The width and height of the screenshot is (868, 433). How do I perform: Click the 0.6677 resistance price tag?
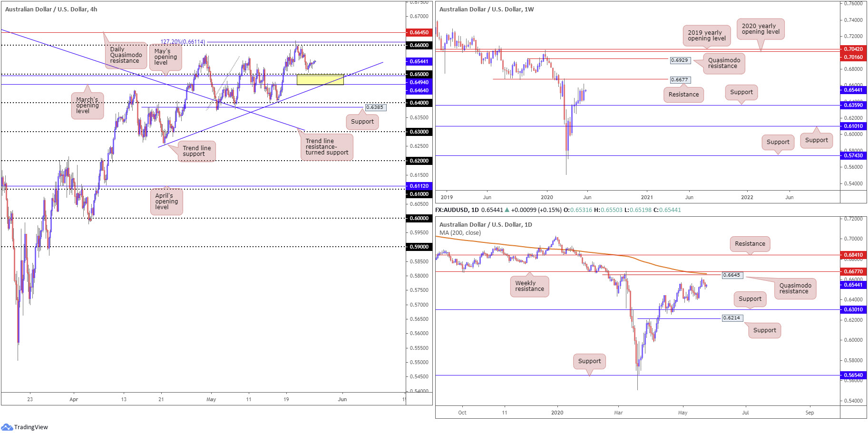click(680, 80)
